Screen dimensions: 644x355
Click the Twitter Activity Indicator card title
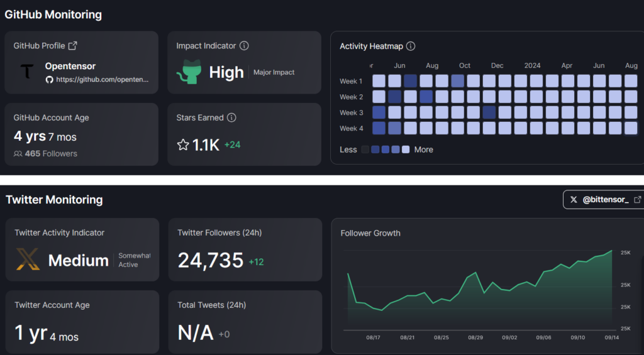coord(60,232)
